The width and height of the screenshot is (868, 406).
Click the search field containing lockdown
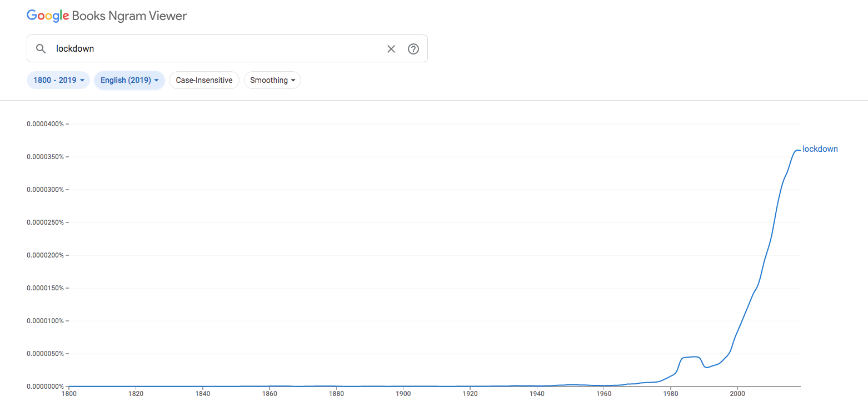217,49
